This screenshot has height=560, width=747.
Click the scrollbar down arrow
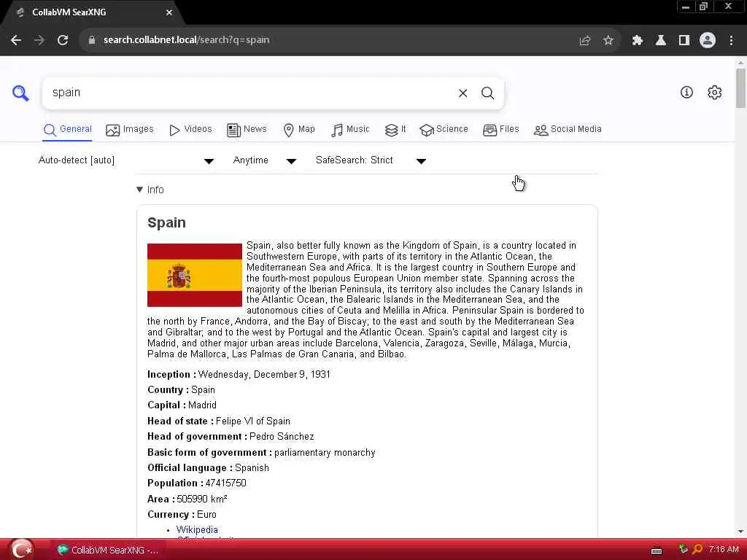pyautogui.click(x=740, y=532)
